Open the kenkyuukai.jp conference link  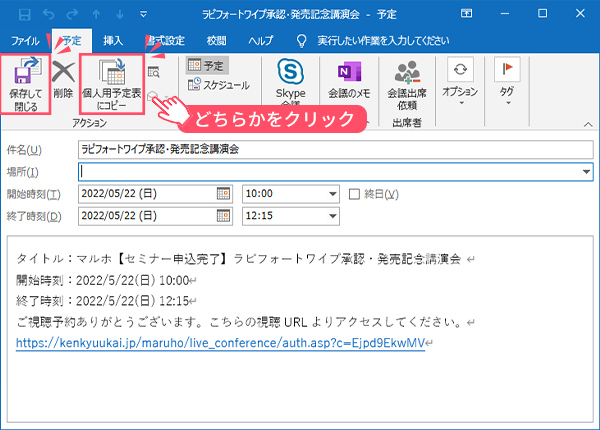(x=220, y=343)
